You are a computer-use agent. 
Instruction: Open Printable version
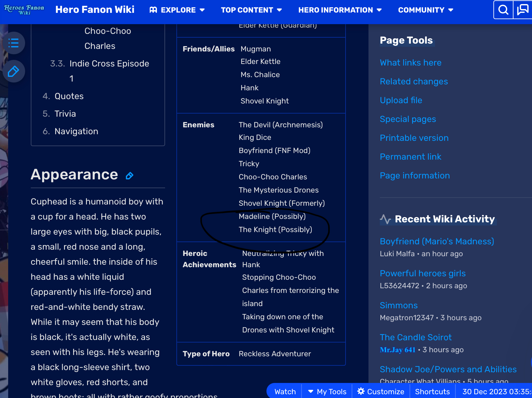coord(414,138)
